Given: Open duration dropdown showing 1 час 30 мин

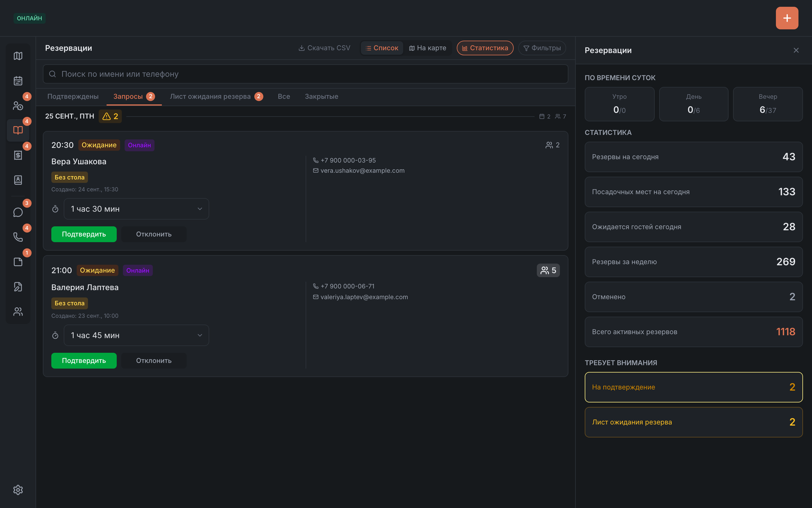Looking at the screenshot, I should pos(136,209).
